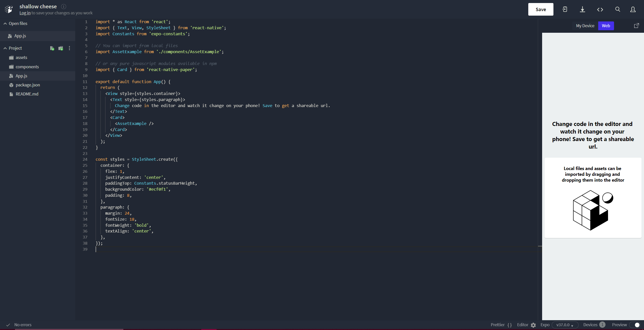Open the Project three-dot menu
This screenshot has width=644, height=330.
tap(69, 48)
